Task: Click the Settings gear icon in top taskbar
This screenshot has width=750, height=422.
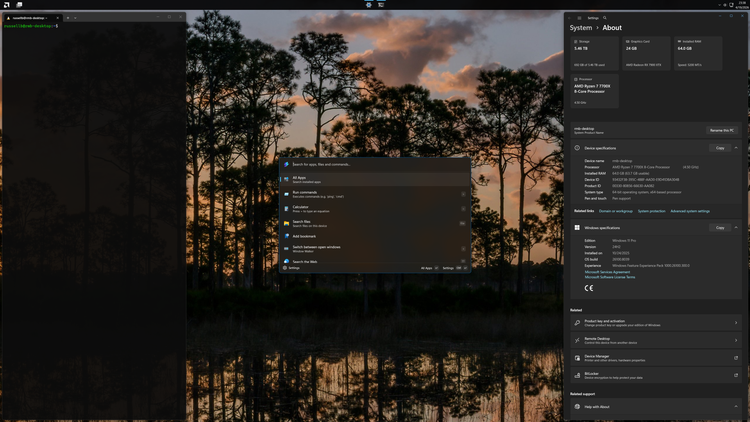Action: point(369,5)
